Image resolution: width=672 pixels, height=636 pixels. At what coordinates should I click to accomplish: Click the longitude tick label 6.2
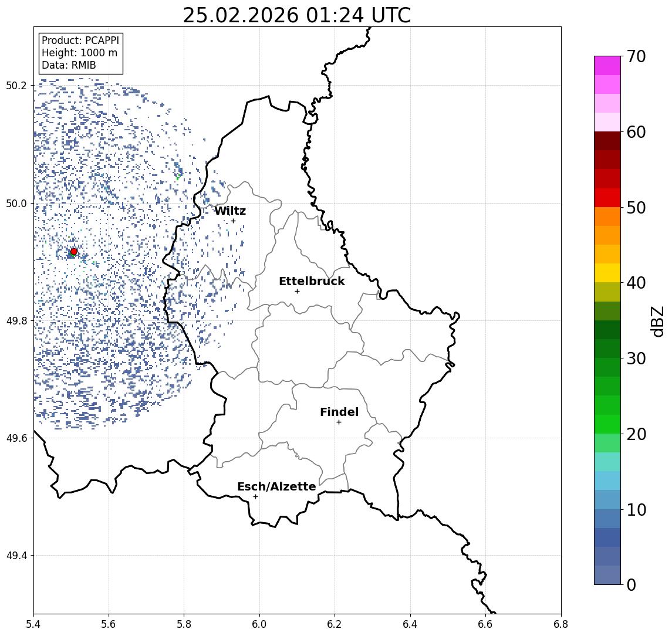pyautogui.click(x=335, y=624)
